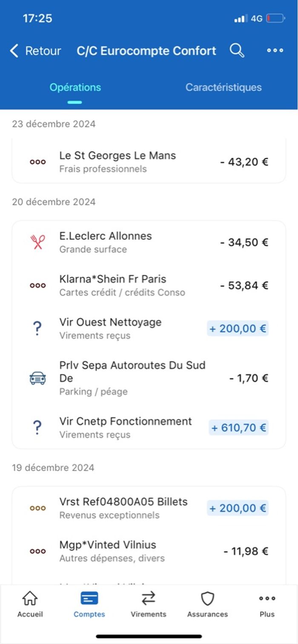Tap the search magnifier icon

coord(237,51)
